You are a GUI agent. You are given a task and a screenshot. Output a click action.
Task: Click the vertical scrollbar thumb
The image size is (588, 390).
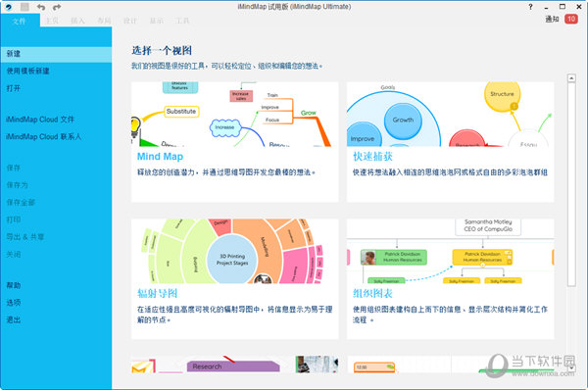pos(571,184)
